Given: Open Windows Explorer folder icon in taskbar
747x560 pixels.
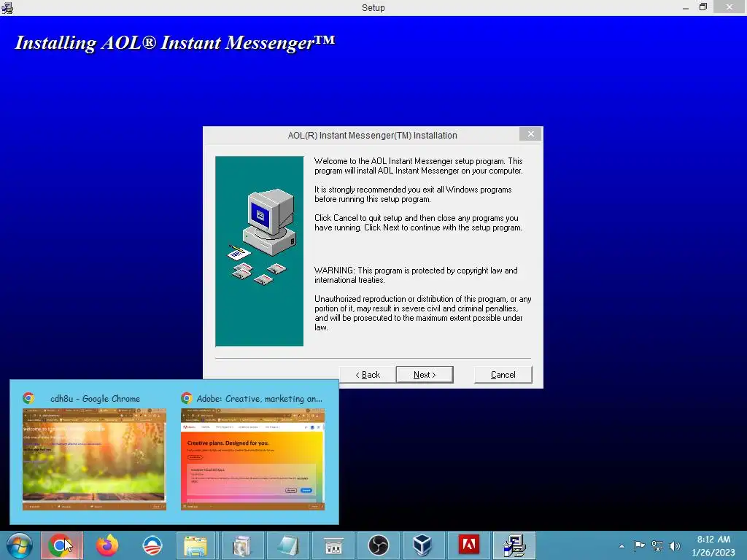Looking at the screenshot, I should pyautogui.click(x=197, y=545).
